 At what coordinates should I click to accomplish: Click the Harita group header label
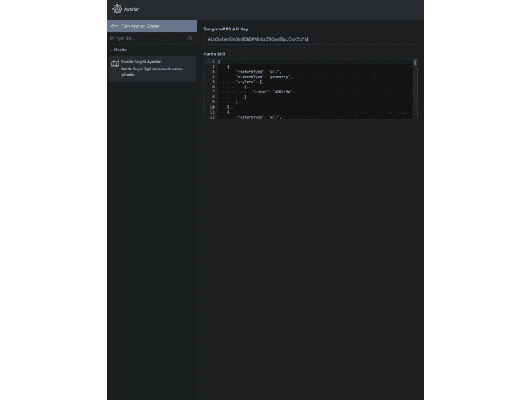pyautogui.click(x=120, y=50)
